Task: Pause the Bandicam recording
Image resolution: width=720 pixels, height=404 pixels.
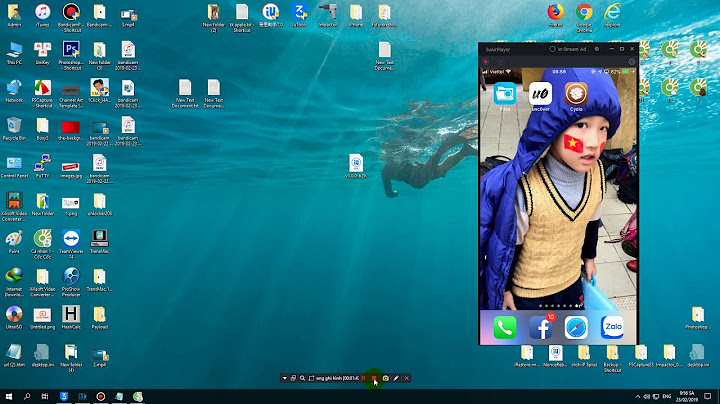Action: pos(364,378)
